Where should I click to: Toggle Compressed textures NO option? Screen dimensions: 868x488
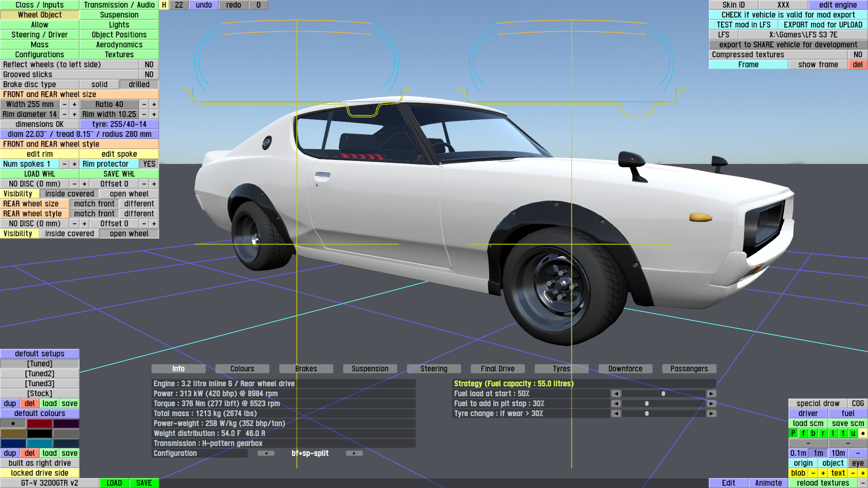pyautogui.click(x=858, y=55)
